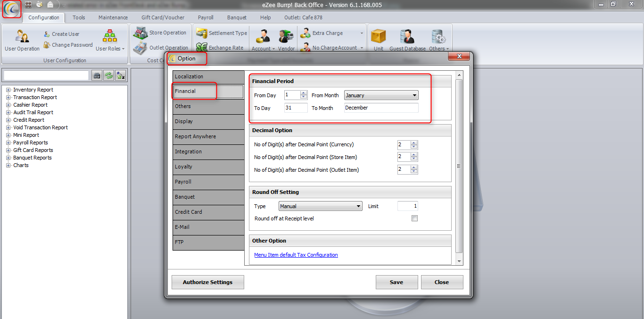Viewport: 644px width, 319px height.
Task: Select Payroll Reports in the tree
Action: click(31, 143)
